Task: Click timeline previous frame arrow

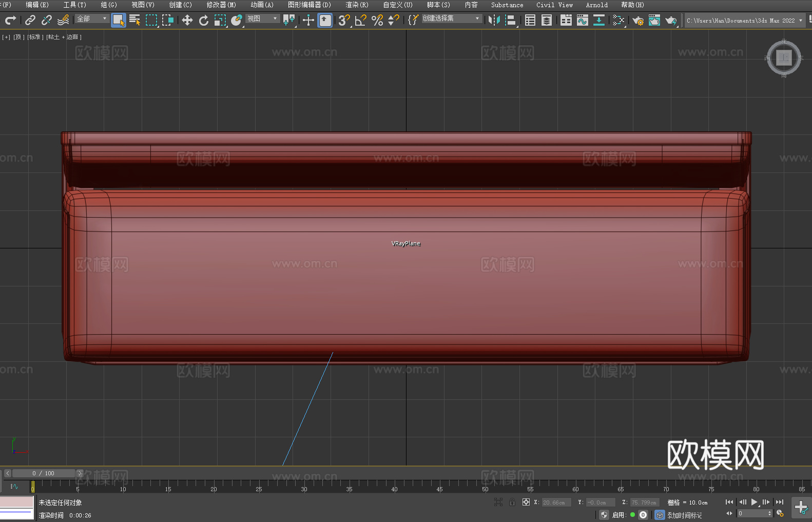Action: point(8,473)
